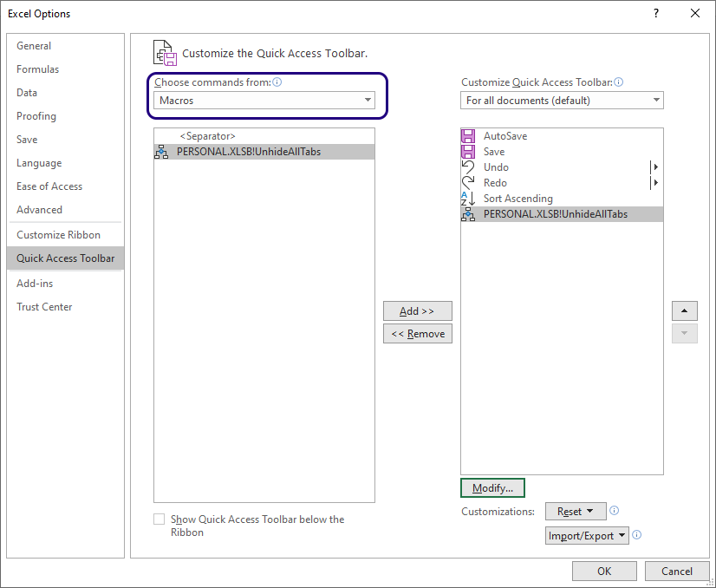The height and width of the screenshot is (588, 716).
Task: Open the Formulas options category
Action: point(66,69)
